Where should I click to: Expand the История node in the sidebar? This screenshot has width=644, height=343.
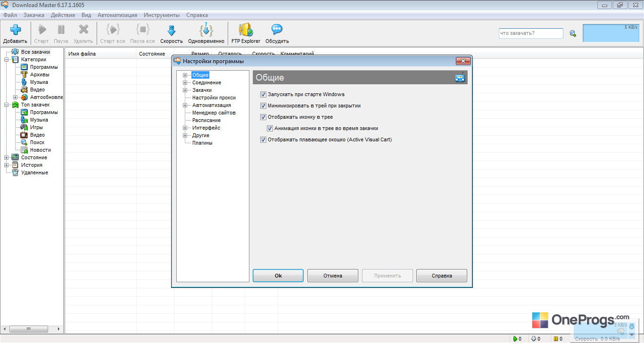click(7, 165)
